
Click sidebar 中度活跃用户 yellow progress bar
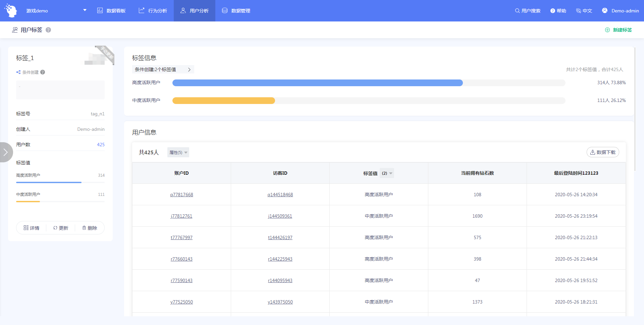(x=28, y=202)
